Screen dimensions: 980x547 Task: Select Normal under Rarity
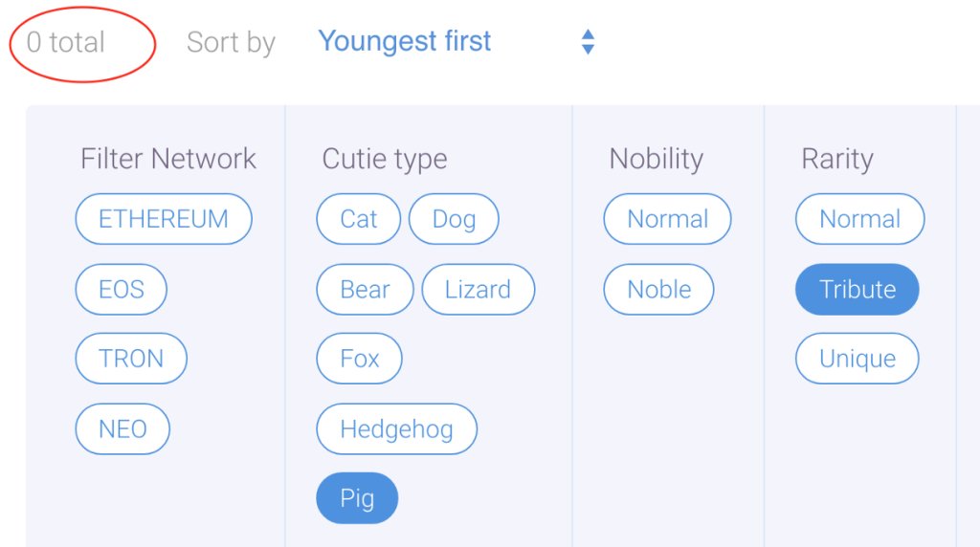(x=859, y=219)
